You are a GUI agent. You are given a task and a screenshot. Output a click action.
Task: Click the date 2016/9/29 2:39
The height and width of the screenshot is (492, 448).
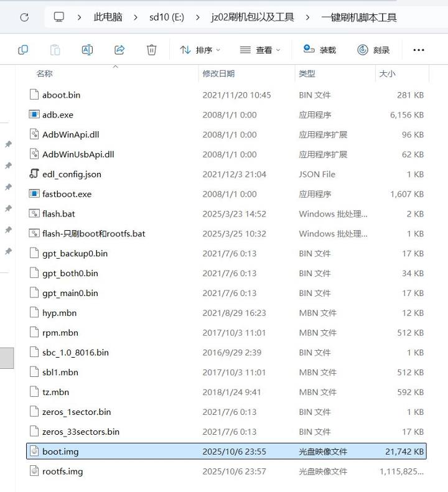pyautogui.click(x=232, y=353)
